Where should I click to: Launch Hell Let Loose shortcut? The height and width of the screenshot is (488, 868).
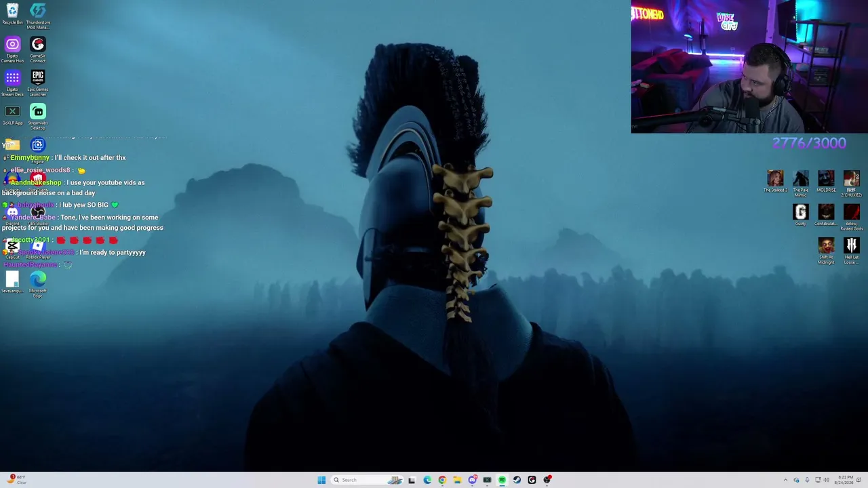852,251
